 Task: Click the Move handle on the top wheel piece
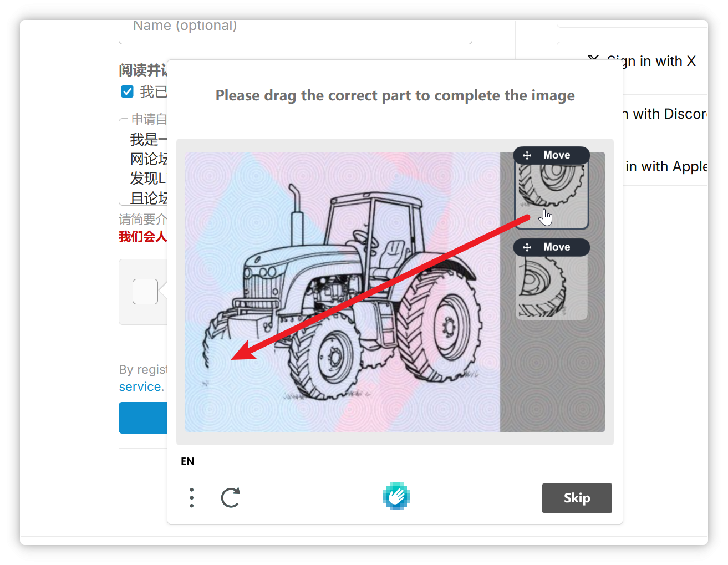tap(552, 155)
